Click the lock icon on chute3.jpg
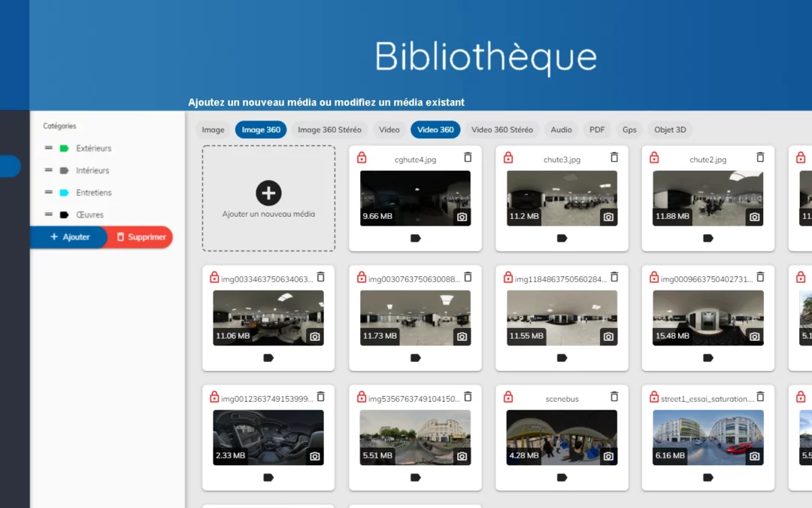 (x=508, y=157)
